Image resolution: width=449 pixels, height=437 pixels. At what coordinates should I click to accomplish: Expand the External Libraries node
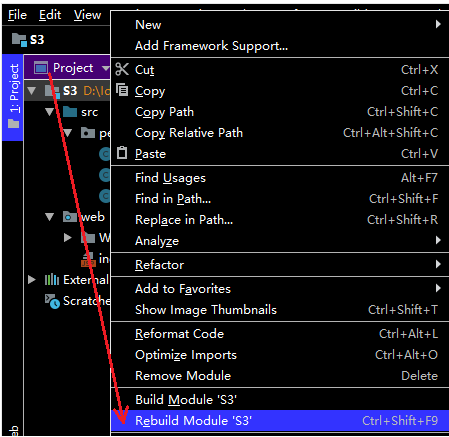coord(32,279)
